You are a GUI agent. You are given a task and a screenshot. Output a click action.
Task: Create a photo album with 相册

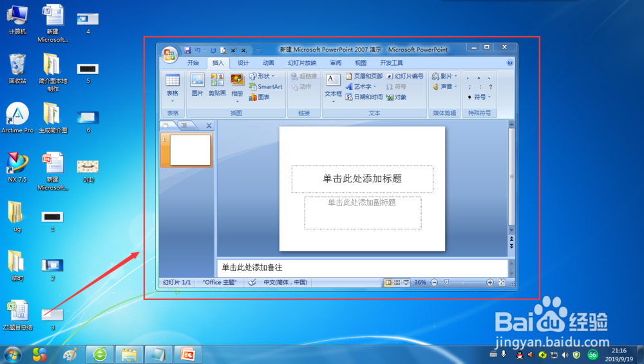coord(237,88)
